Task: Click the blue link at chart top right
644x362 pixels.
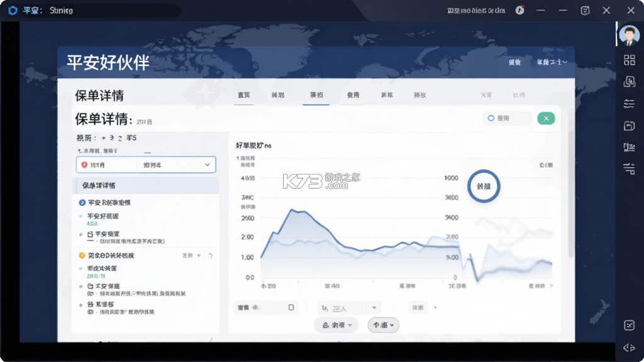Action: point(546,165)
